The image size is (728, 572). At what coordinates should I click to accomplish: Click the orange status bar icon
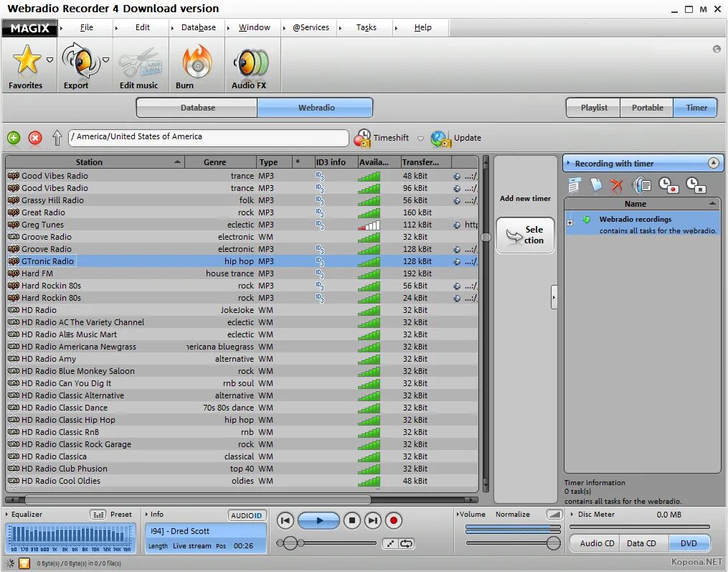pyautogui.click(x=24, y=563)
